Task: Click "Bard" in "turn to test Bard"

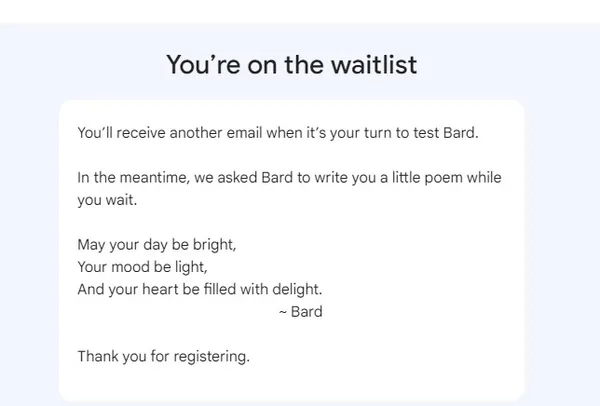Action: click(x=459, y=133)
